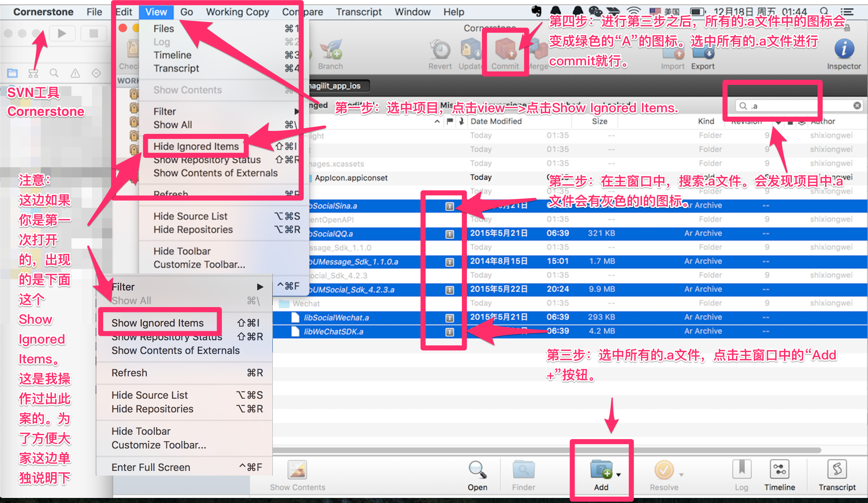Click the Commit toolbar icon
Image resolution: width=868 pixels, height=503 pixels.
pos(505,49)
